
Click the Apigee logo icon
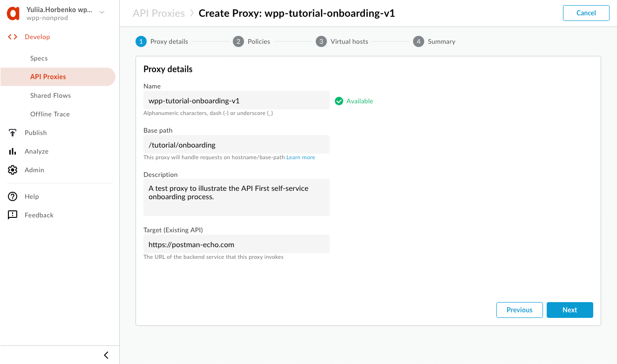(13, 13)
